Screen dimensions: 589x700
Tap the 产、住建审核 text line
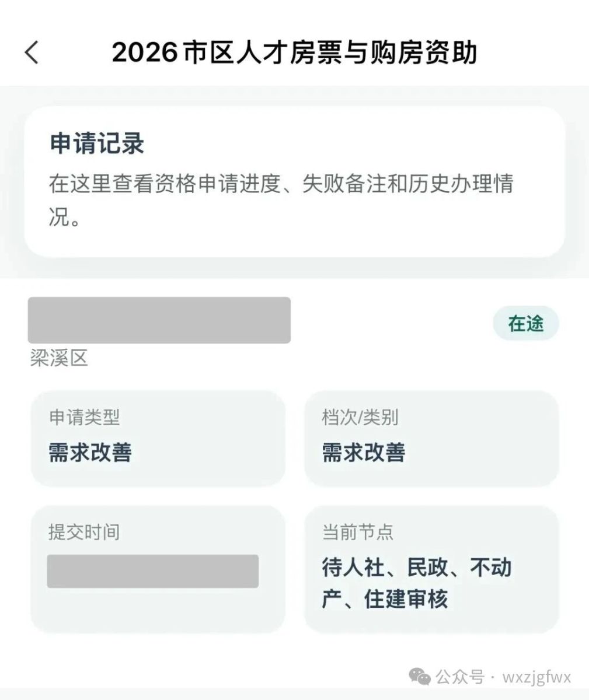click(x=385, y=599)
